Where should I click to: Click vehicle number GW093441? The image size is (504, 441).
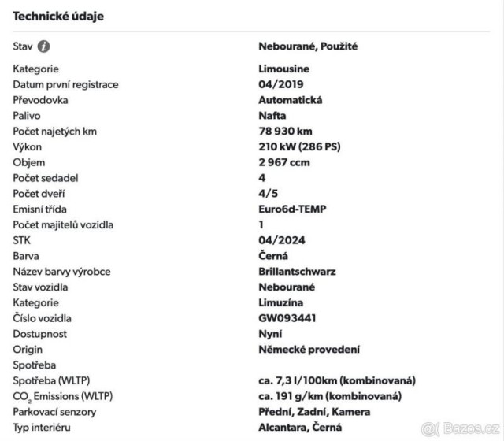coord(287,318)
